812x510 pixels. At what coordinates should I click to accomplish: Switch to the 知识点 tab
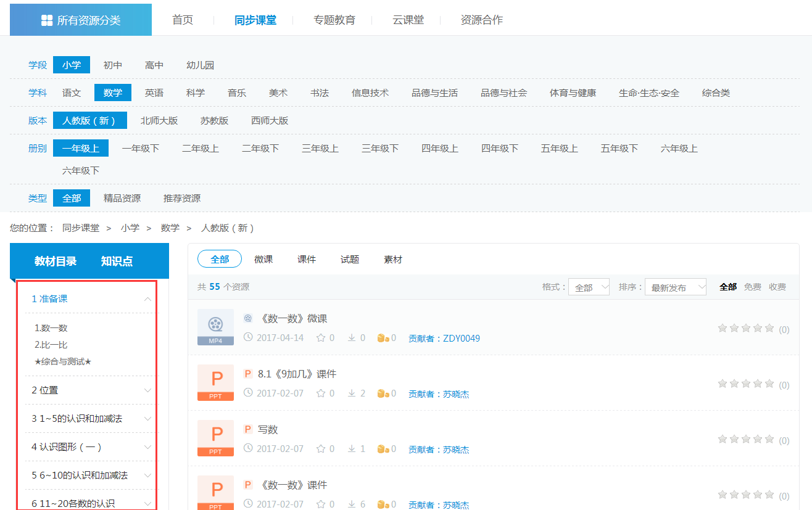pos(117,261)
